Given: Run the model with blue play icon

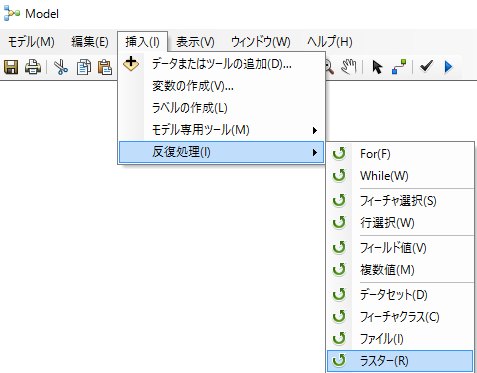Looking at the screenshot, I should coord(448,67).
